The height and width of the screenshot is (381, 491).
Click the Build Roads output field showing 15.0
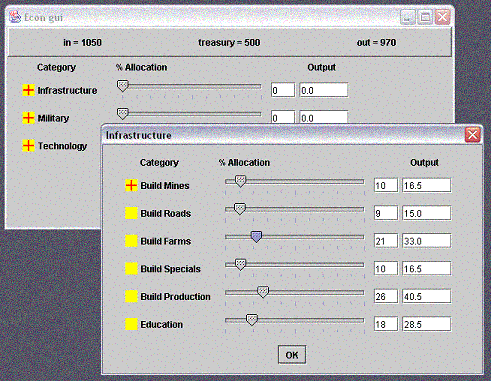(427, 213)
